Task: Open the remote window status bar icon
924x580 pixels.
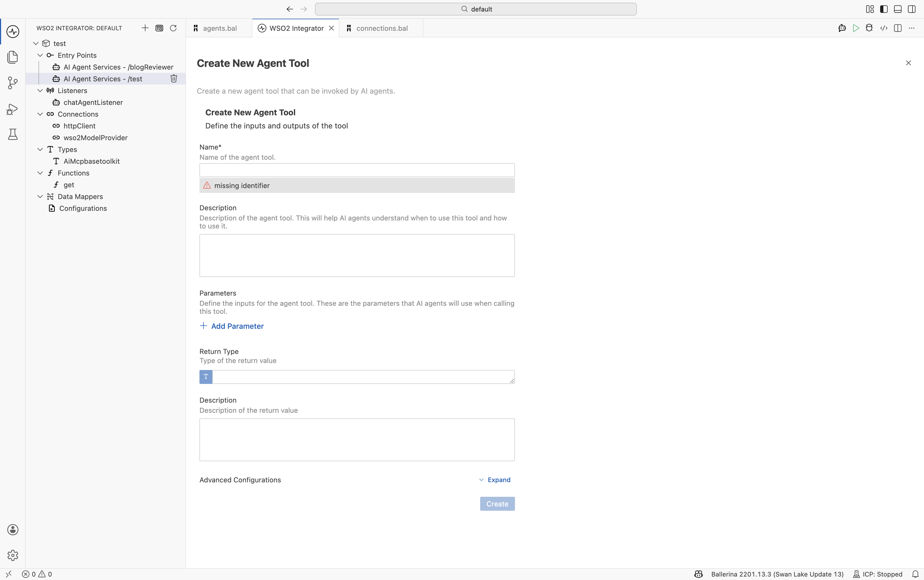Action: [9, 574]
